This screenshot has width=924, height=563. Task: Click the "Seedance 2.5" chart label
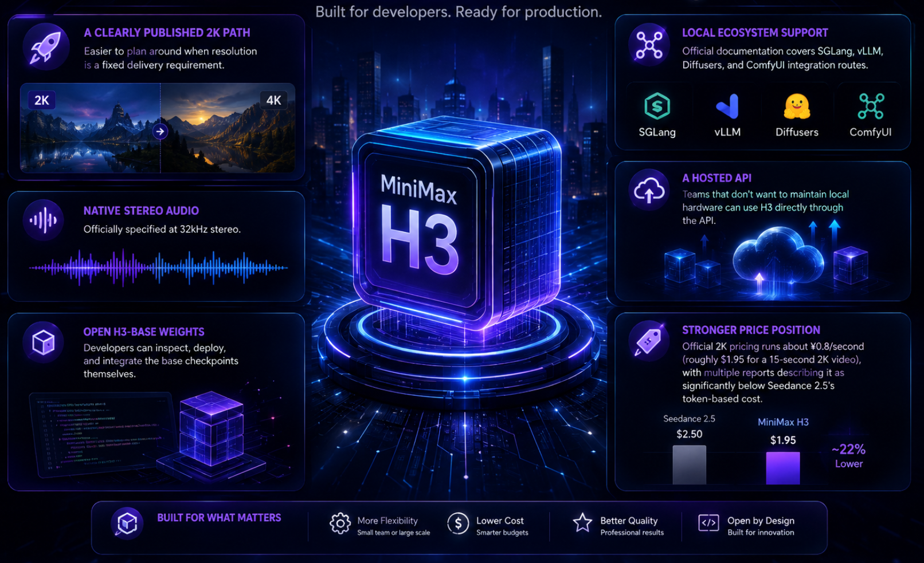click(689, 419)
